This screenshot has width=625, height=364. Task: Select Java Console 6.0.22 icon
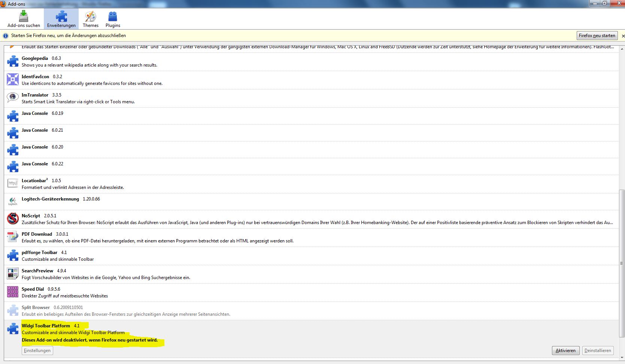pyautogui.click(x=13, y=166)
